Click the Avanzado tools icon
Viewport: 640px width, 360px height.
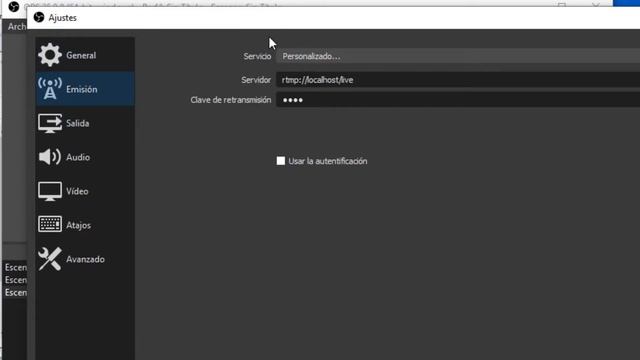50,259
